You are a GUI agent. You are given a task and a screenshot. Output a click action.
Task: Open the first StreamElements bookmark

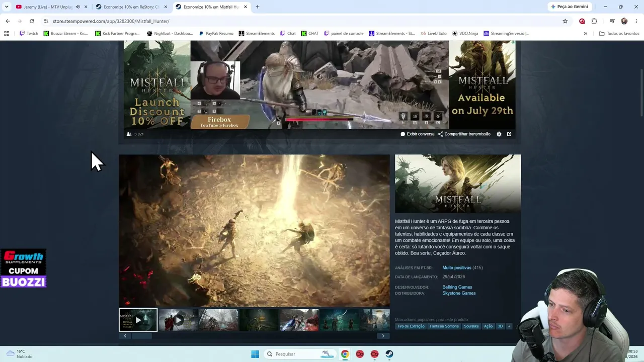coord(257,34)
